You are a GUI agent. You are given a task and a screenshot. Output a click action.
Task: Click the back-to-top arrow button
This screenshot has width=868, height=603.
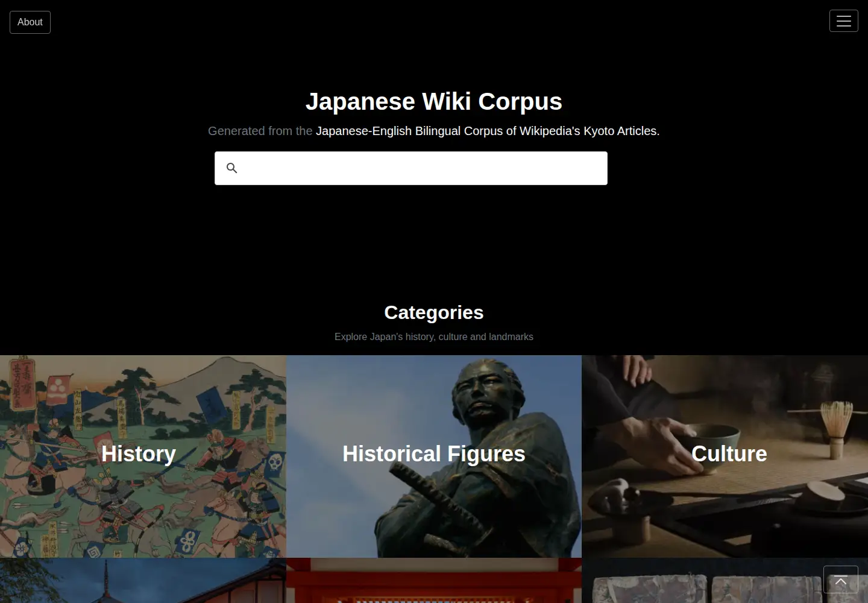point(840,580)
